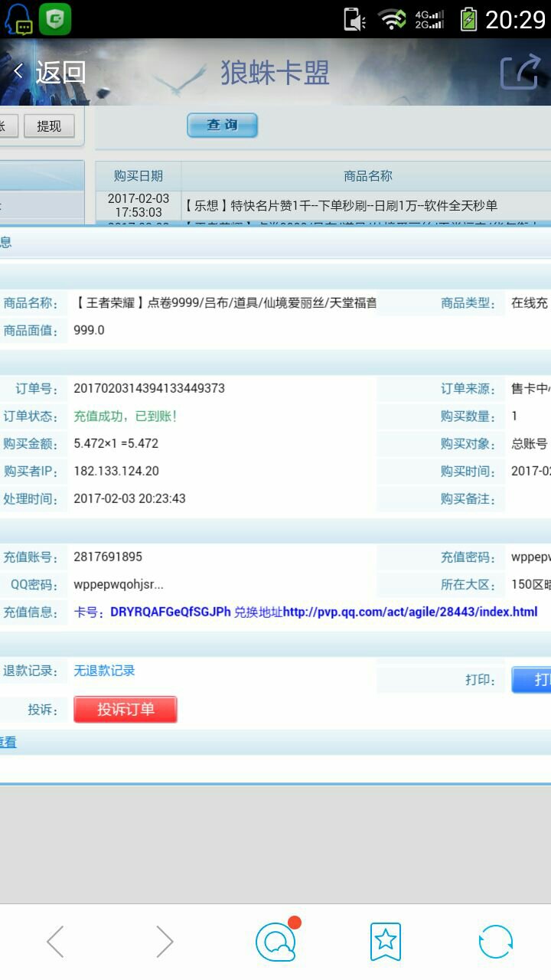
Task: Go forward with the browser forward arrow
Action: tap(165, 942)
